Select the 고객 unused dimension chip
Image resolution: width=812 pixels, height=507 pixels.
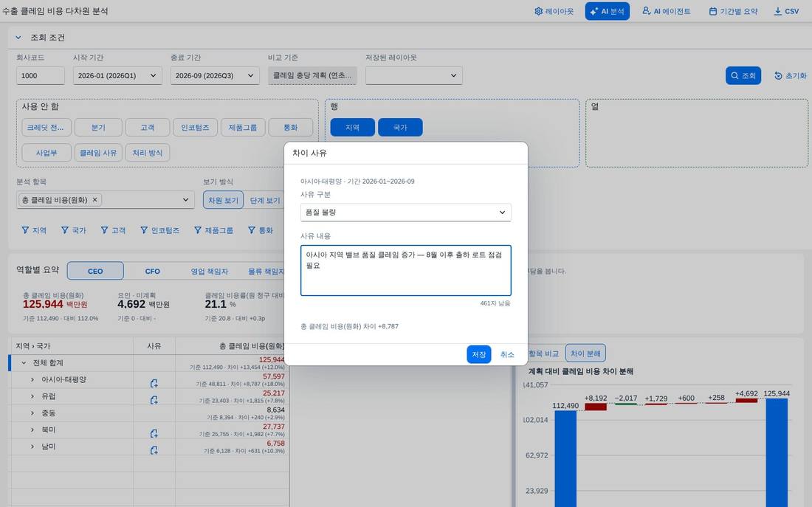pyautogui.click(x=148, y=128)
